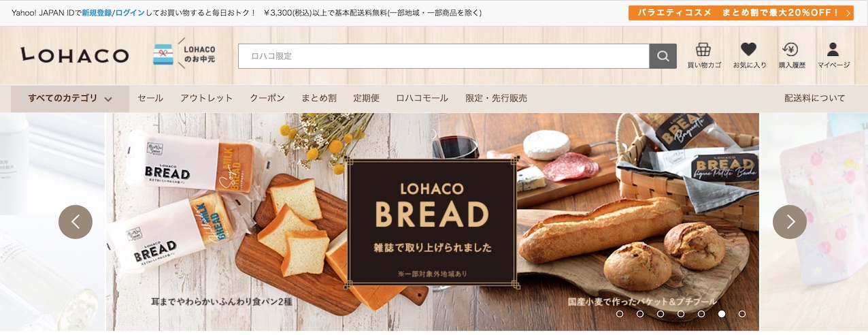Open the セール menu item

coord(150,98)
